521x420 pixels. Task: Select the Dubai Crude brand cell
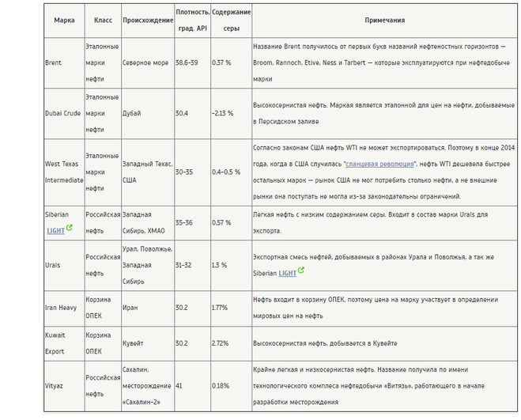pyautogui.click(x=62, y=113)
